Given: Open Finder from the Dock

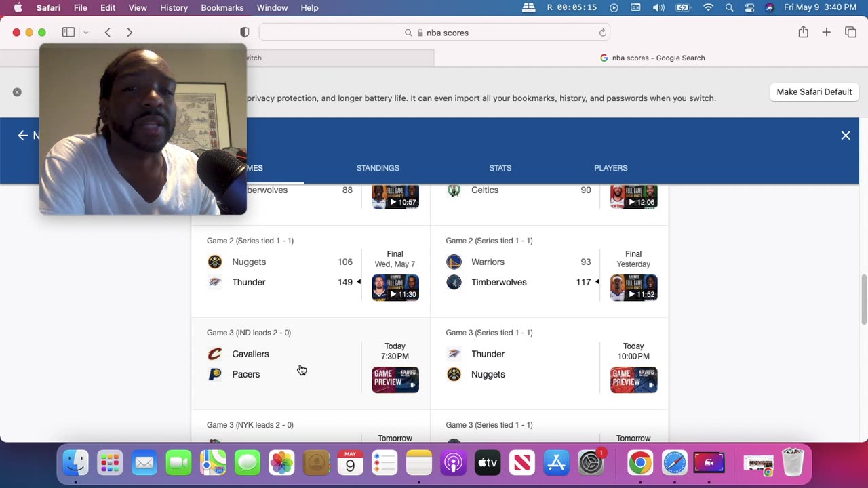Looking at the screenshot, I should click(x=75, y=463).
